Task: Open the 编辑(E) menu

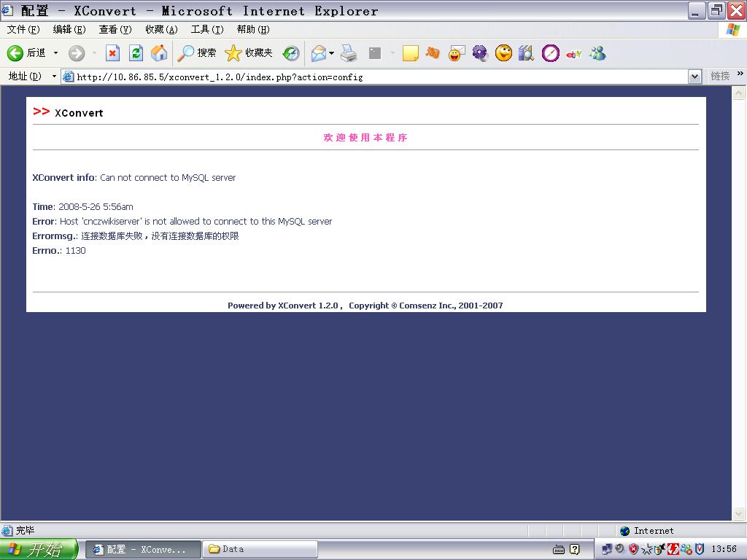Action: [69, 29]
